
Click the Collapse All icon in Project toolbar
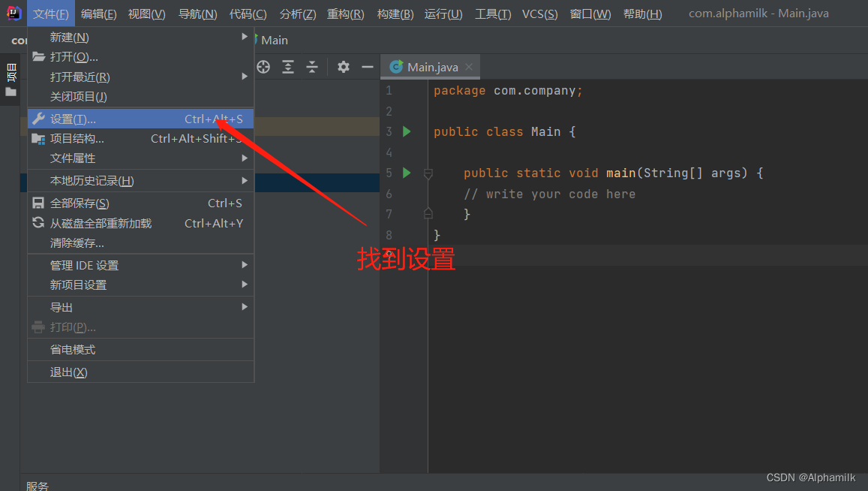(x=311, y=67)
